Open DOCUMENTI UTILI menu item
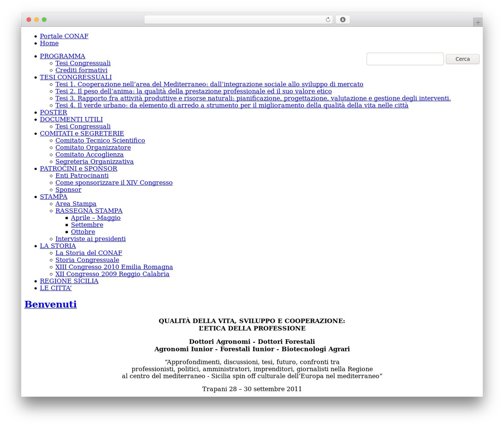Screen dimensions: 504x427 point(71,119)
